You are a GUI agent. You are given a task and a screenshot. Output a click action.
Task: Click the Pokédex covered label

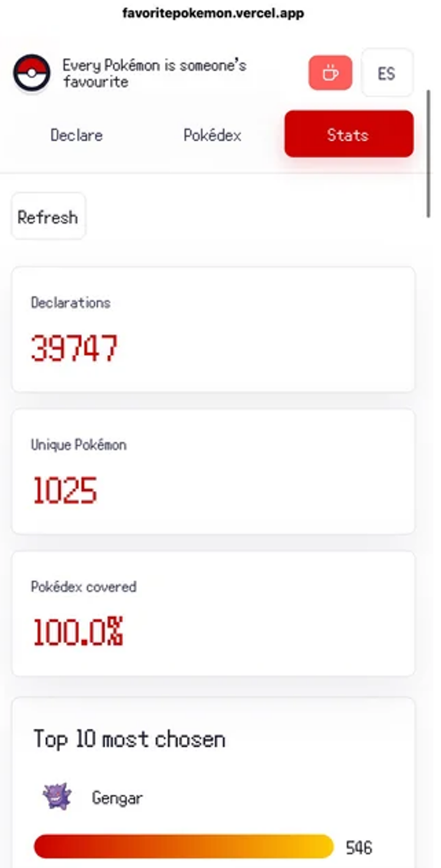click(x=84, y=587)
